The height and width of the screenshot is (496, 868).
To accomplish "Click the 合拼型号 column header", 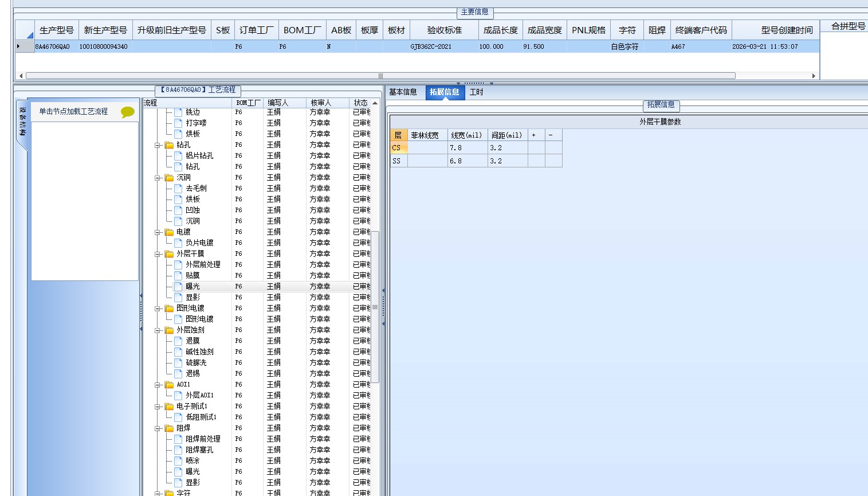I will 848,26.
